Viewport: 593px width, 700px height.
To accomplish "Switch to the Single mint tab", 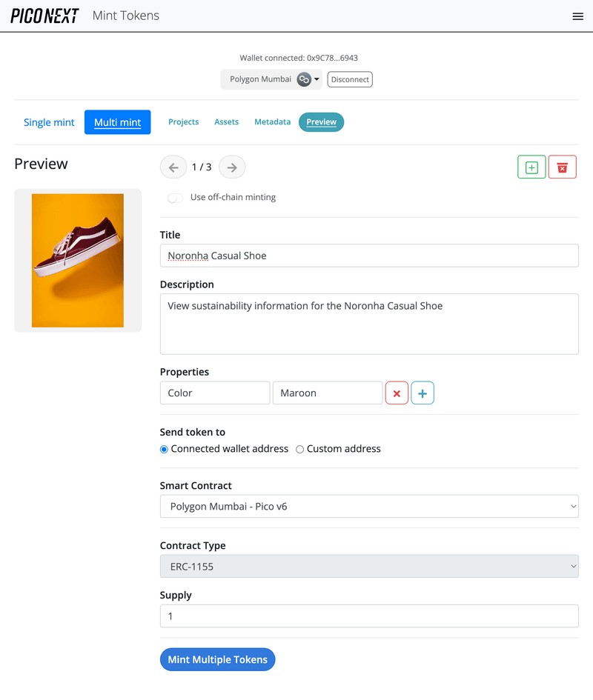I will point(49,122).
